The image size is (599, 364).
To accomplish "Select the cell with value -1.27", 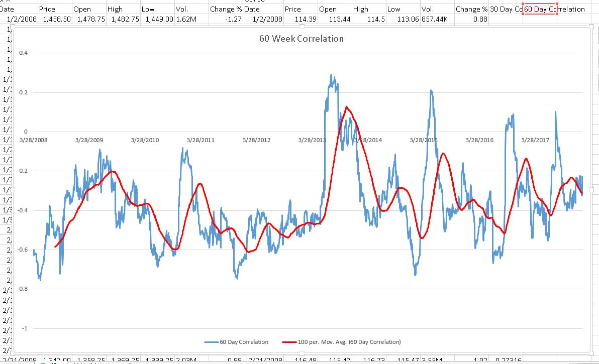I will pos(233,20).
